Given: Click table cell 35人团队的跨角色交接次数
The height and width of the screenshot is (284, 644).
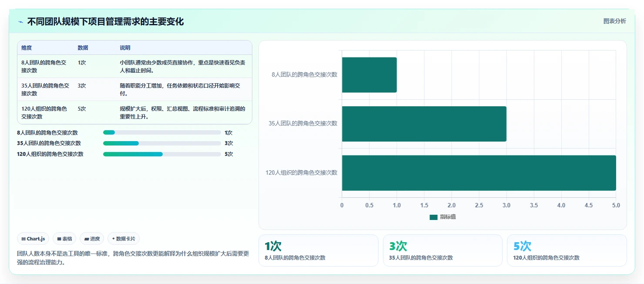Looking at the screenshot, I should (45, 89).
